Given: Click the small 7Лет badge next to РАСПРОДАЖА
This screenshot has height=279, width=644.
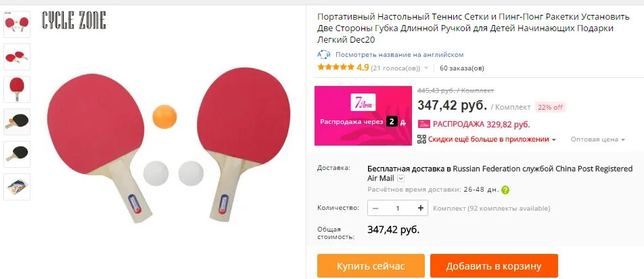Looking at the screenshot, I should pyautogui.click(x=424, y=124).
